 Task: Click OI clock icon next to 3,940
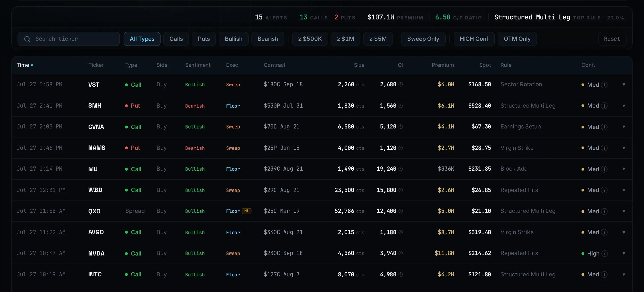pos(401,253)
